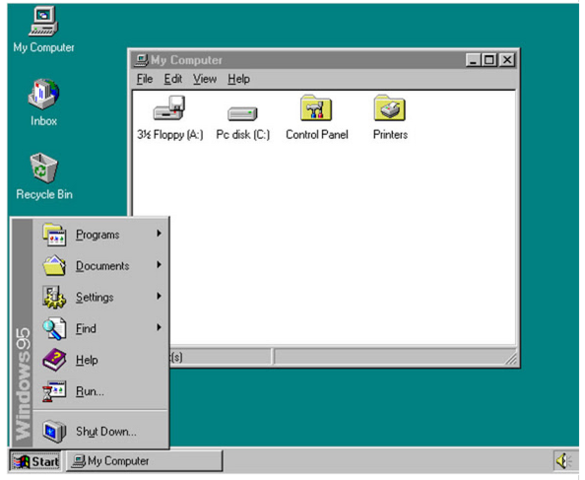Click the small computer icon in window title bar

(x=141, y=60)
